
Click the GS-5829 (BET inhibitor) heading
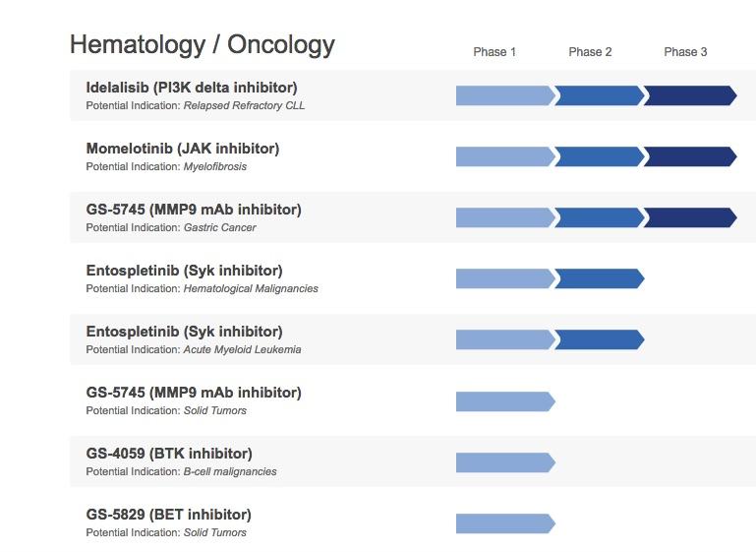click(x=168, y=515)
